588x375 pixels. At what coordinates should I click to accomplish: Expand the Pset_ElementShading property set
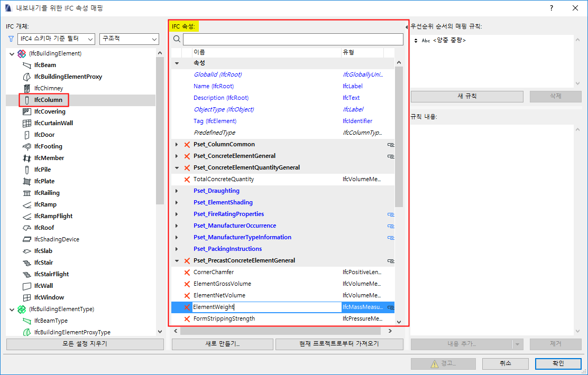(177, 203)
